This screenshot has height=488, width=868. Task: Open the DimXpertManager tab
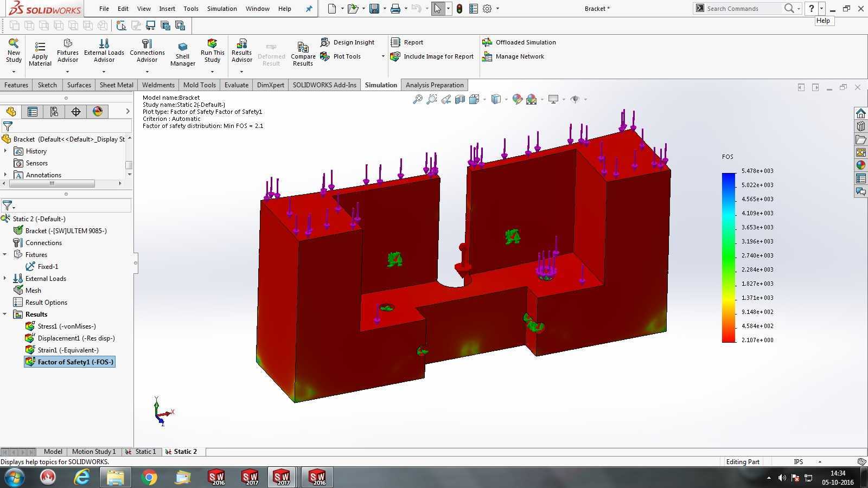76,112
